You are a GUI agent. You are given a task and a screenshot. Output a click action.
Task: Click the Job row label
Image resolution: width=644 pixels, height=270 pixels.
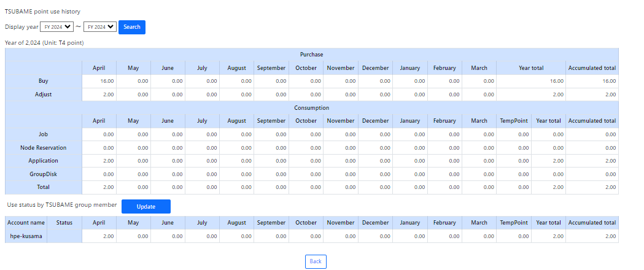(x=43, y=134)
